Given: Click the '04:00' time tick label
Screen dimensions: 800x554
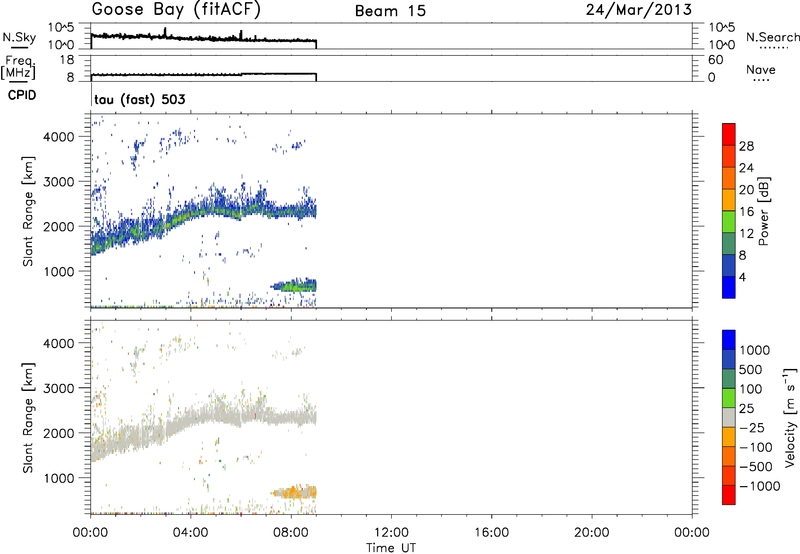Looking at the screenshot, I should coord(191,533).
